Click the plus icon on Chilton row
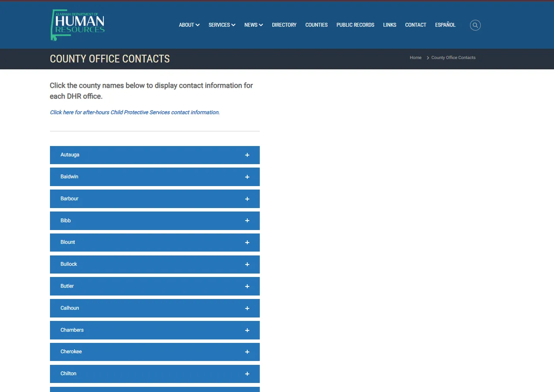Viewport: 554px width, 392px height. (247, 374)
